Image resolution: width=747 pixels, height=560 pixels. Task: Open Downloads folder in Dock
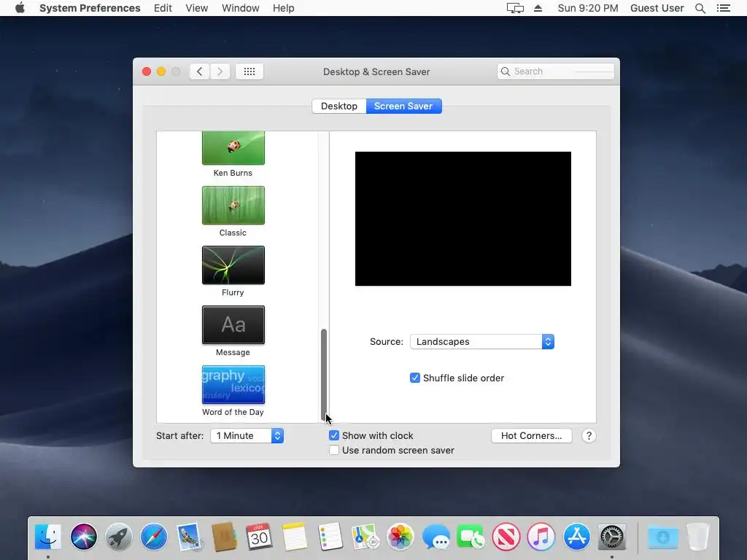tap(662, 537)
